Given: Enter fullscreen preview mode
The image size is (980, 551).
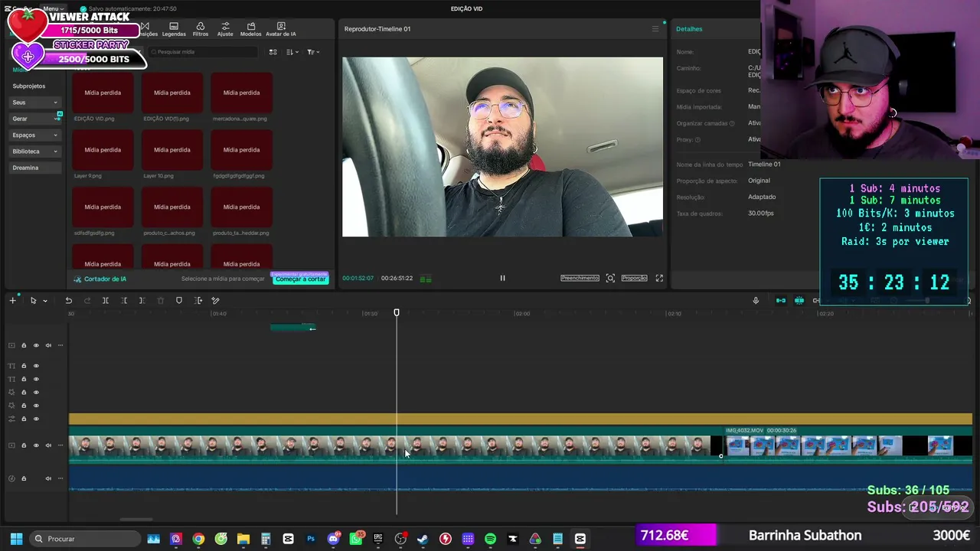Looking at the screenshot, I should (659, 278).
